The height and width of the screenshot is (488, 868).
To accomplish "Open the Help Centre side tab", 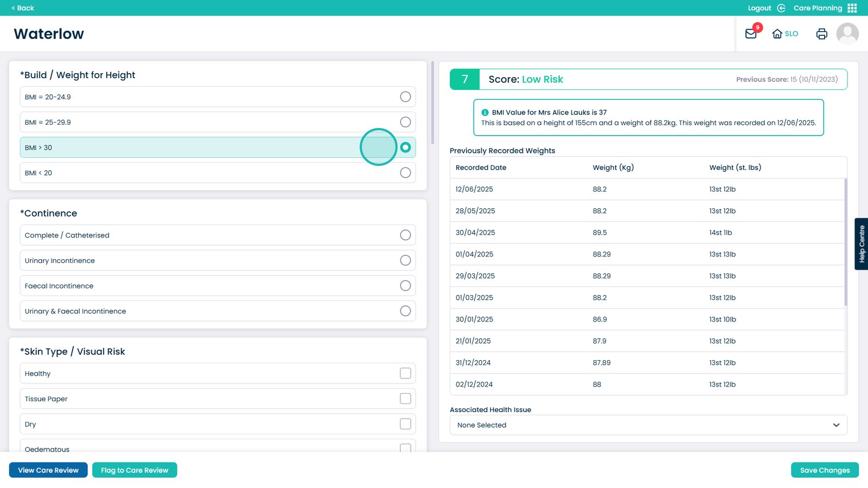I will pos(861,244).
